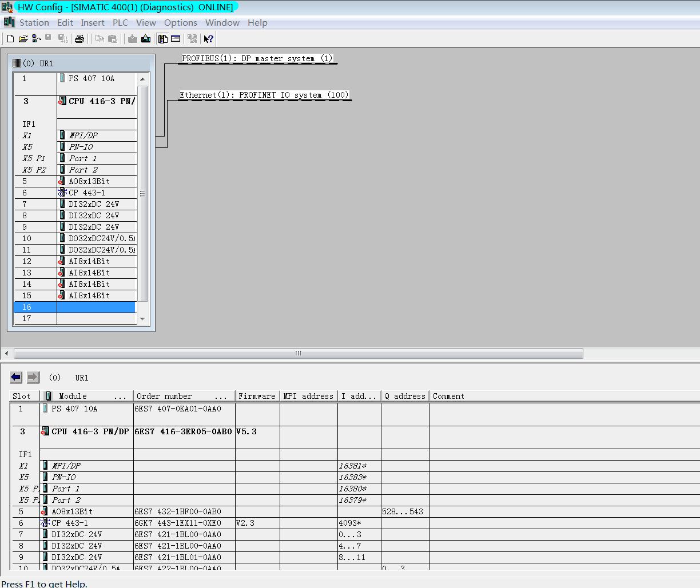Click the Q address column header
The height and width of the screenshot is (588, 700).
point(405,396)
